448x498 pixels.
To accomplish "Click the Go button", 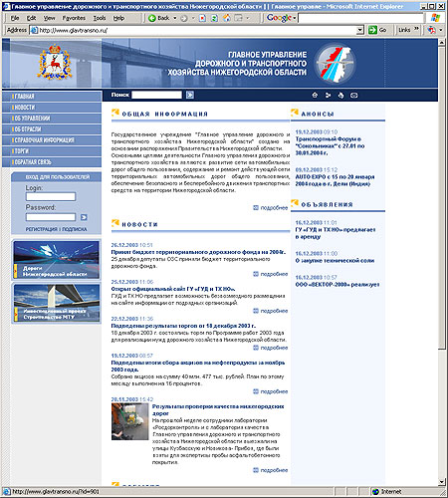I will [x=377, y=30].
